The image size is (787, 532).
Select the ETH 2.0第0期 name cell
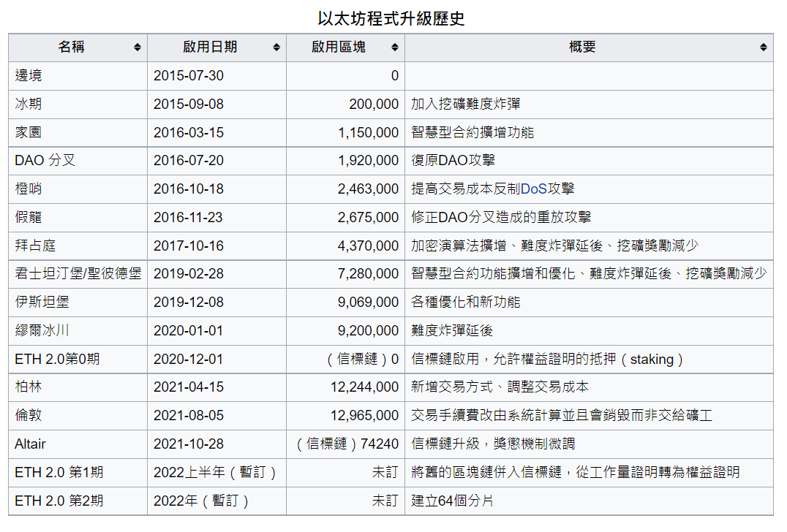[78, 360]
